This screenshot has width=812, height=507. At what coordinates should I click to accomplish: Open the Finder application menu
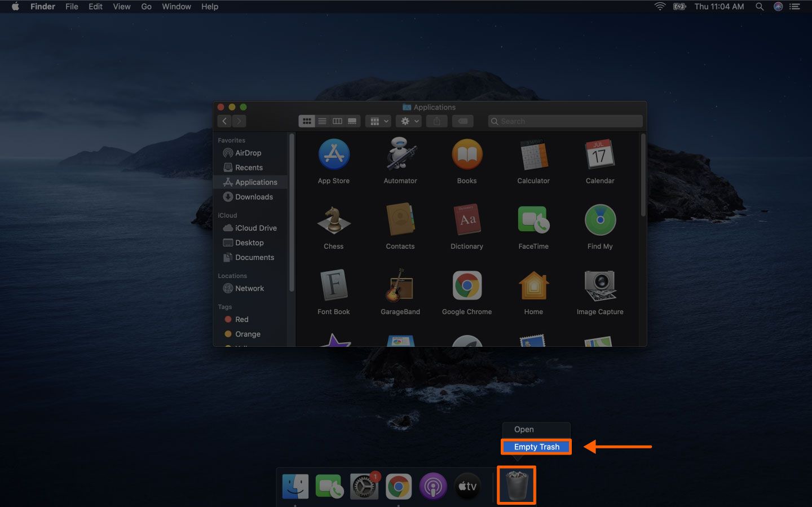pos(43,7)
